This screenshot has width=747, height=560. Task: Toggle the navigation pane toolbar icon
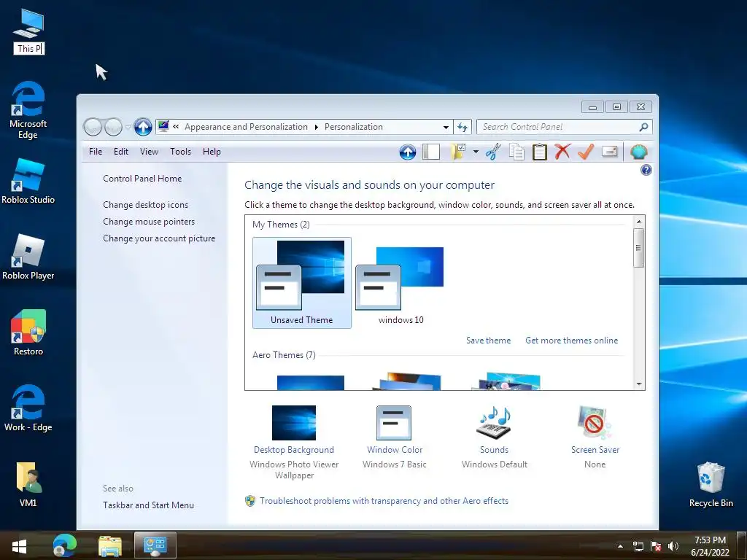pyautogui.click(x=430, y=152)
